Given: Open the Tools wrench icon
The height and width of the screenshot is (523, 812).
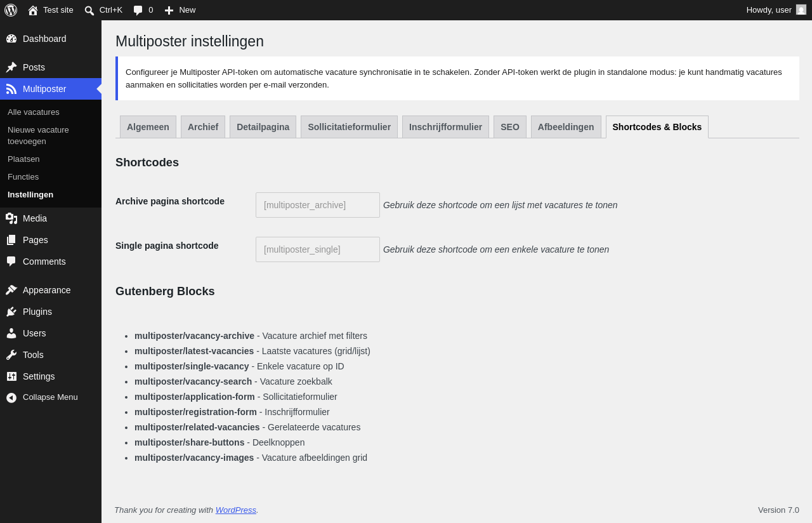Looking at the screenshot, I should click(x=11, y=355).
